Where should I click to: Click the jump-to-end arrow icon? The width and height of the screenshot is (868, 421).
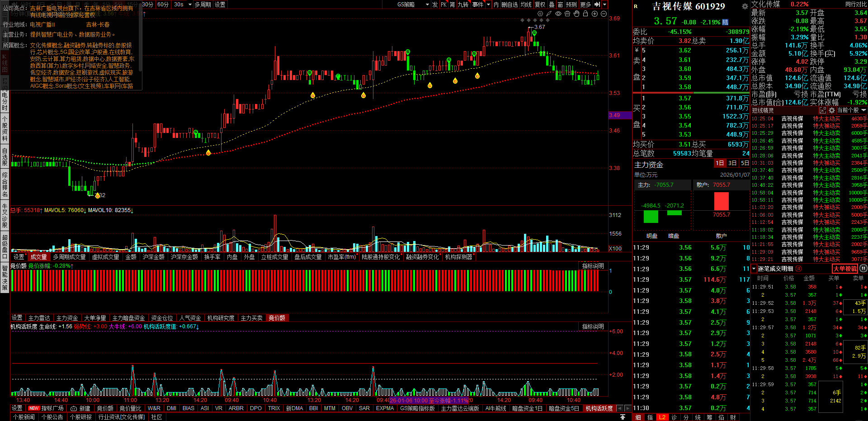coord(597,5)
